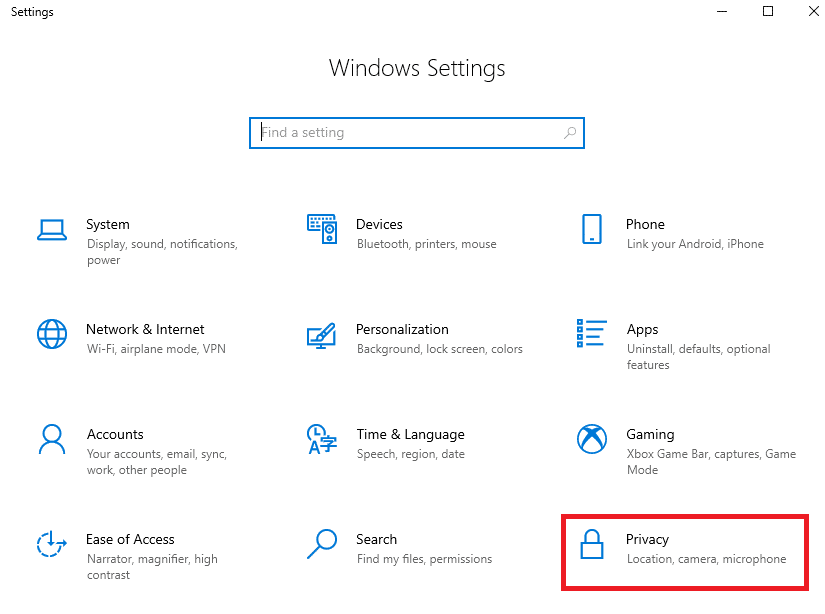825x614 pixels.
Task: Open the Devices keyboard and speaker icon
Action: [x=321, y=229]
